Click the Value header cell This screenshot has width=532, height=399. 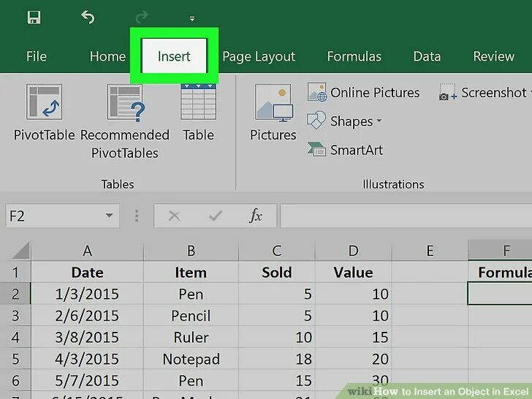(353, 273)
